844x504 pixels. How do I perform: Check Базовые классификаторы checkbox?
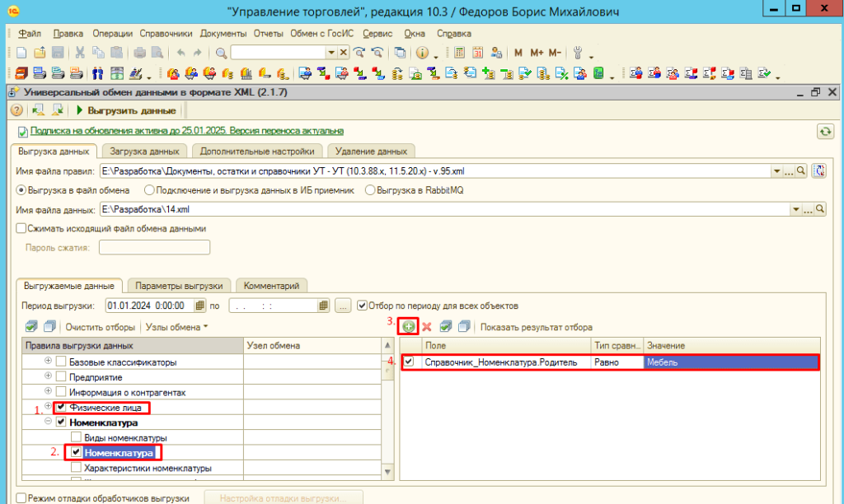pos(61,362)
